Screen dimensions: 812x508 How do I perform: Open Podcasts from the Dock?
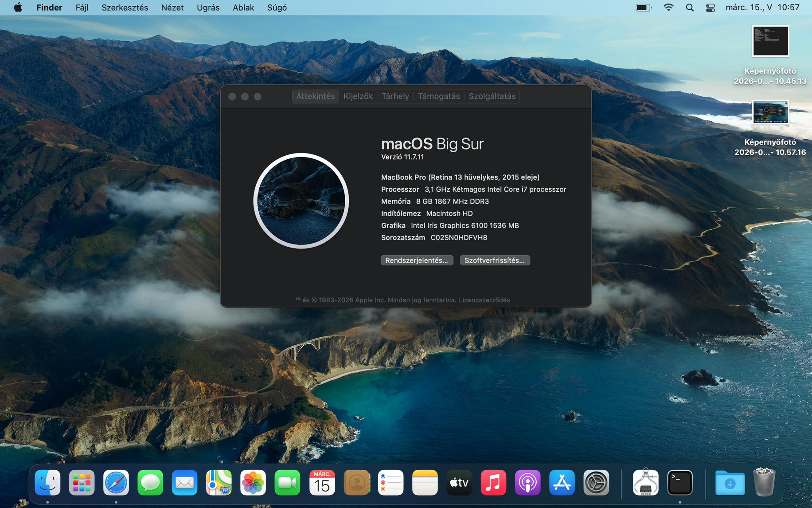[x=527, y=482]
